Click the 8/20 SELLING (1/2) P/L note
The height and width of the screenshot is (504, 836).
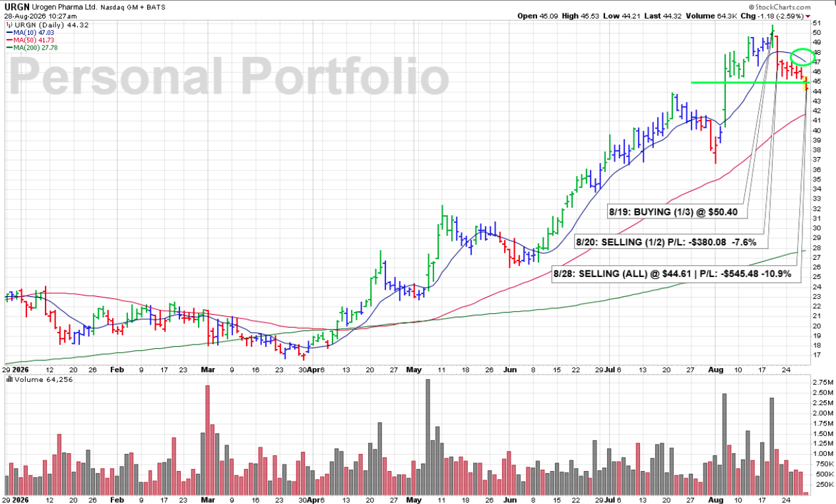click(671, 241)
